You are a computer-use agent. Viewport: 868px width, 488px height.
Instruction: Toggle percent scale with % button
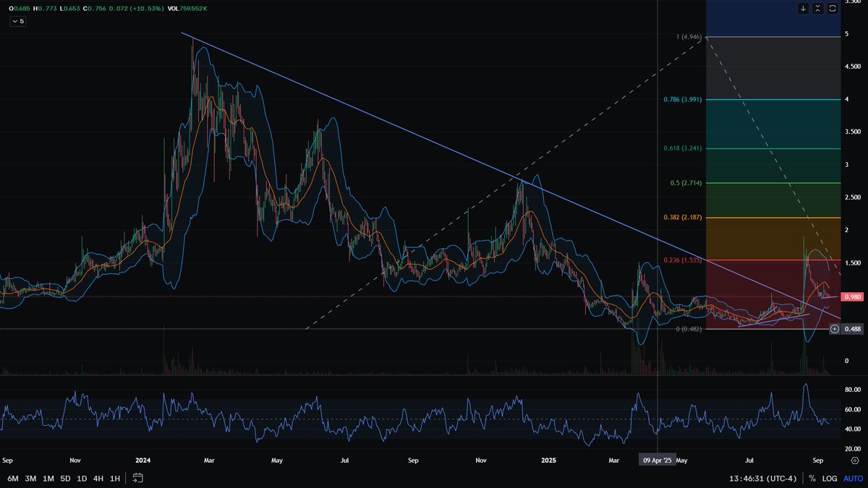point(812,479)
